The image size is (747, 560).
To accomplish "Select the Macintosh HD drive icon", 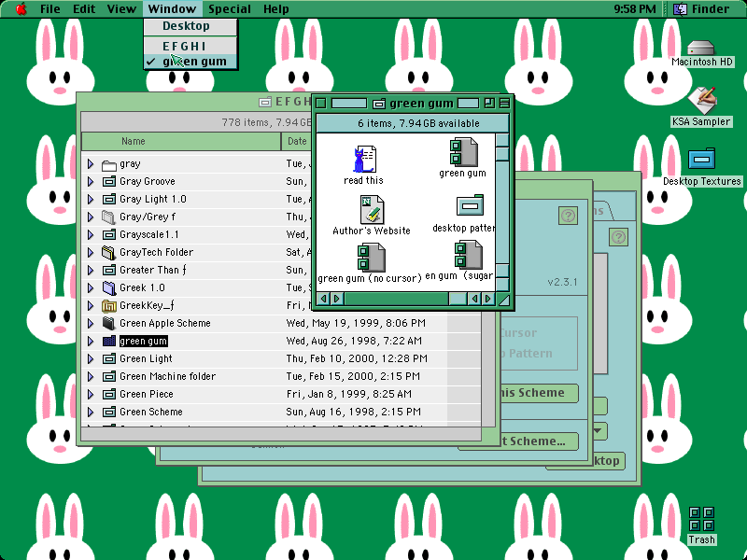I will (x=701, y=48).
